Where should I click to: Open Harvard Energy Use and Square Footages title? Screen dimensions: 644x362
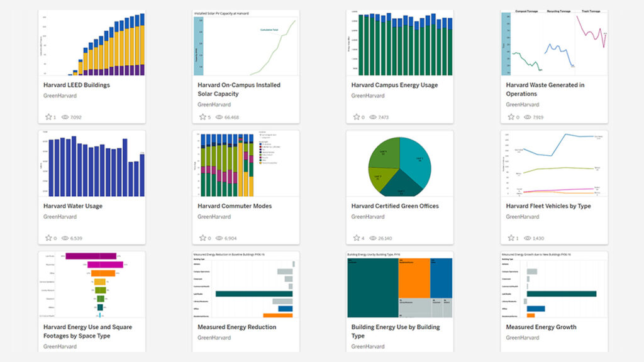coord(87,331)
